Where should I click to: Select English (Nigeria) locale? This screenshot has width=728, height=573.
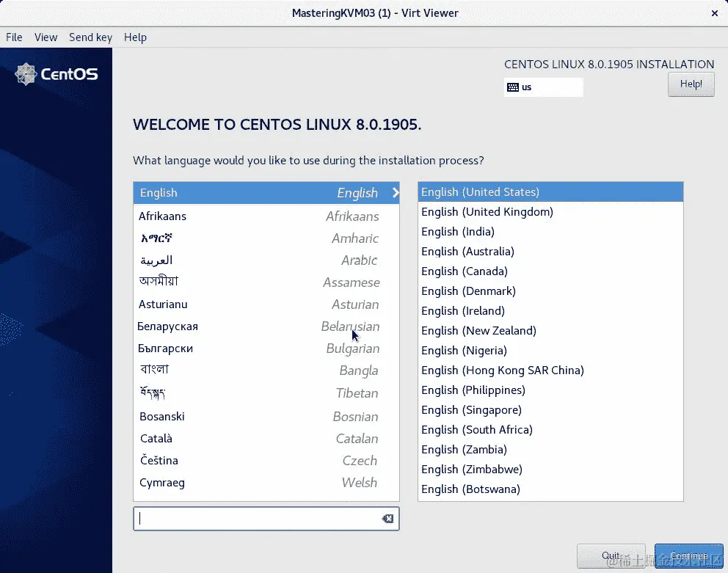coord(550,351)
